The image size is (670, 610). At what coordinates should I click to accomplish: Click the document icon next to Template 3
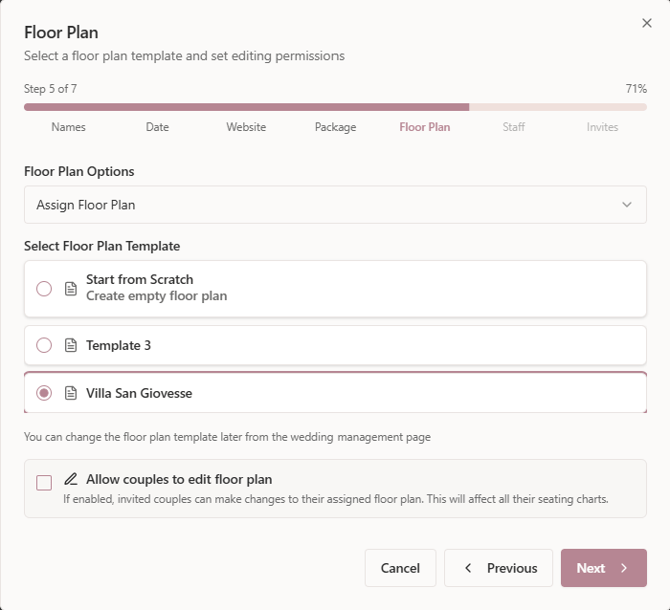[x=71, y=345]
